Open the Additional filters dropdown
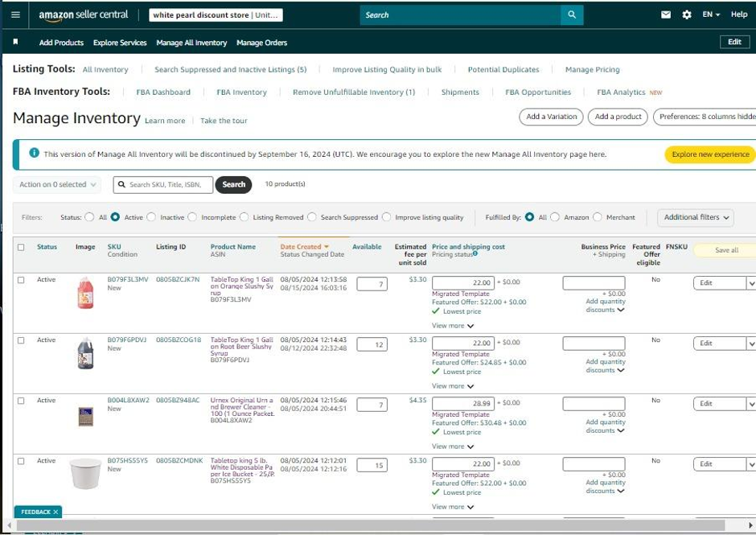The height and width of the screenshot is (535, 756). coord(696,217)
